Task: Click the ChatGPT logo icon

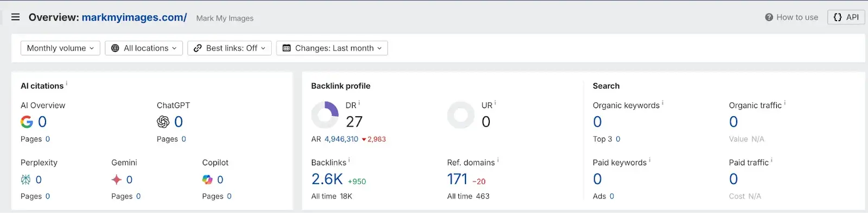Action: (163, 122)
